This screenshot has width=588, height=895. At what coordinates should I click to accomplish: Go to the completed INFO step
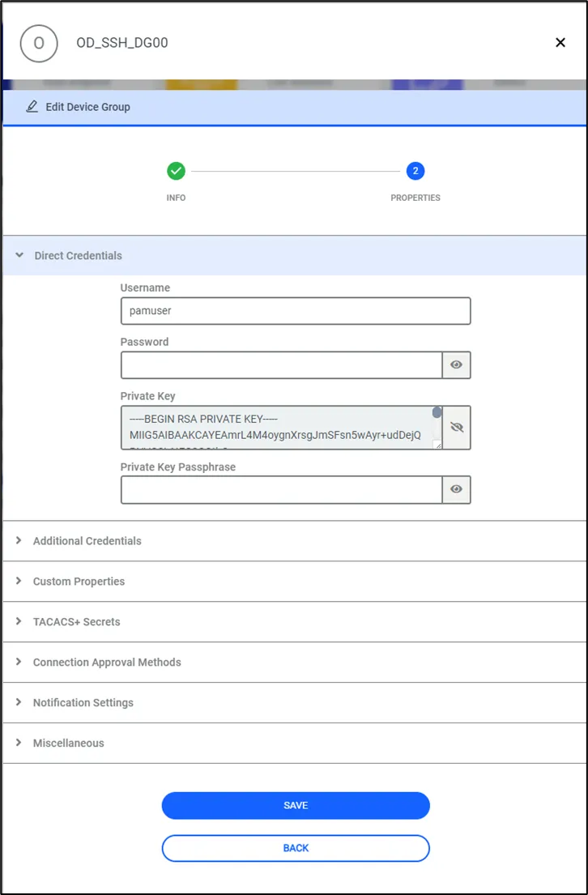(176, 171)
